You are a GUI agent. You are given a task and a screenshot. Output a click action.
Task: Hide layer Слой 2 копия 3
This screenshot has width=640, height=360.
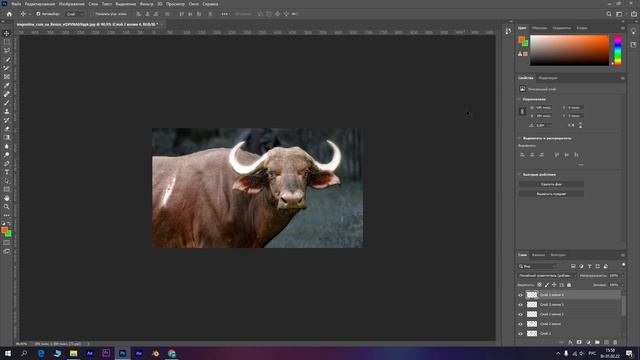click(x=520, y=304)
